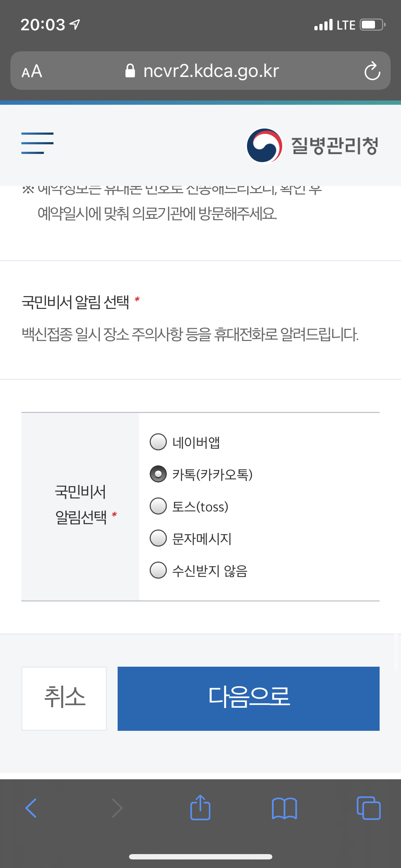Select the 문자메시지 radio option
This screenshot has width=401, height=868.
pyautogui.click(x=158, y=538)
